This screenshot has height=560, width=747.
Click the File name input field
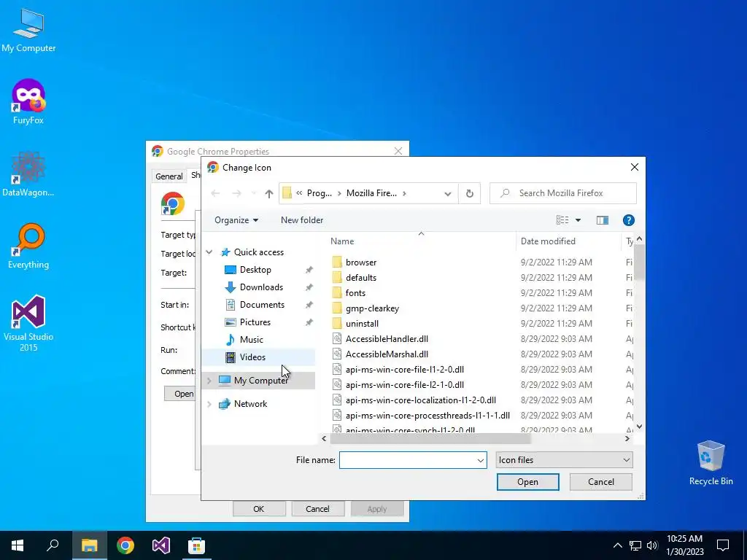click(x=407, y=460)
